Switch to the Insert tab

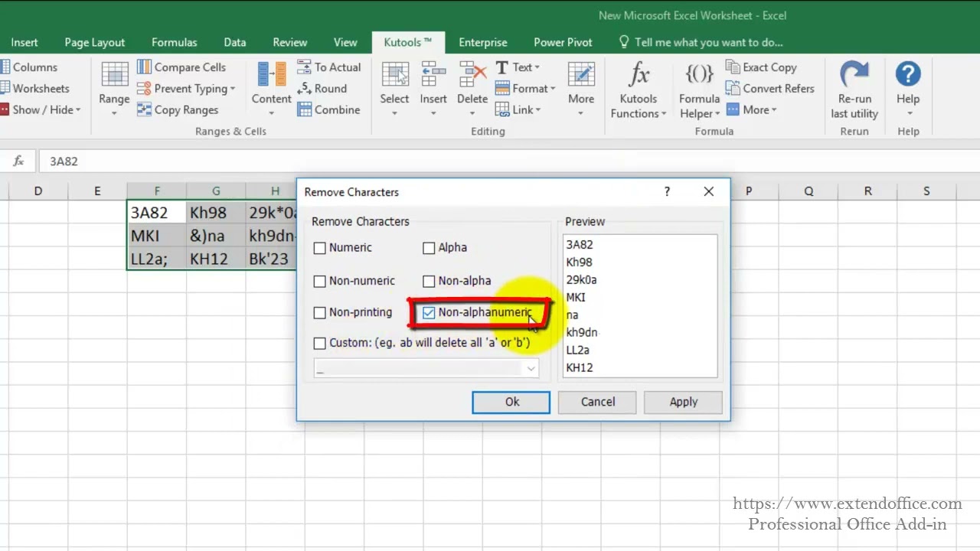[24, 43]
